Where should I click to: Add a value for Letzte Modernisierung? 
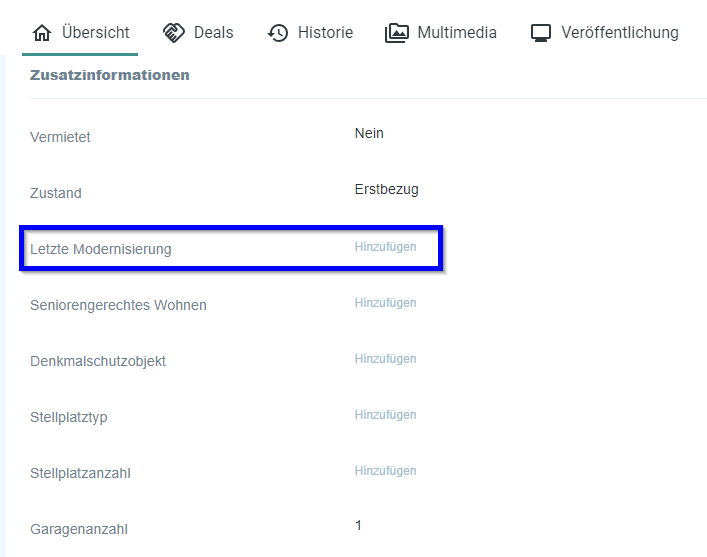[x=385, y=247]
